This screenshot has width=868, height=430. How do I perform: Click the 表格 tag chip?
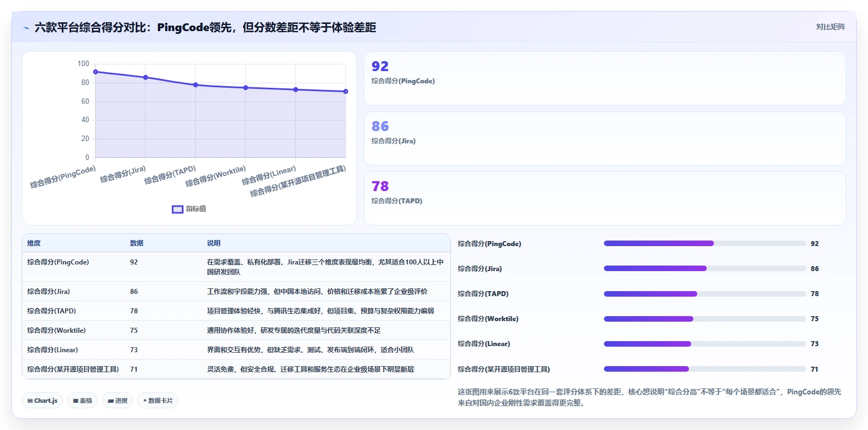82,401
